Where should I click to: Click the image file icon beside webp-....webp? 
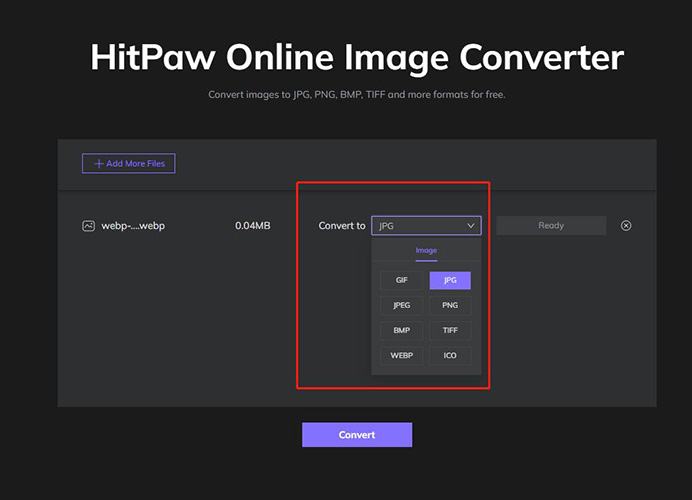tap(88, 226)
